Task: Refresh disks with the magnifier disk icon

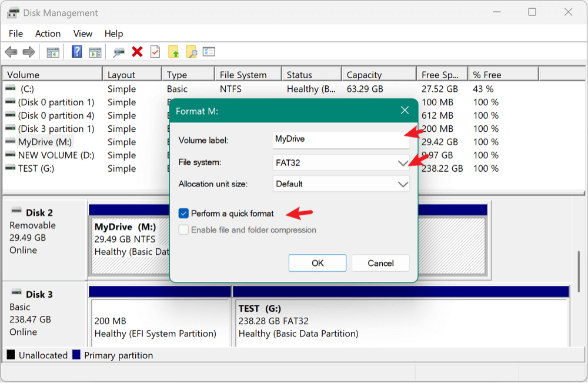Action: (x=118, y=52)
